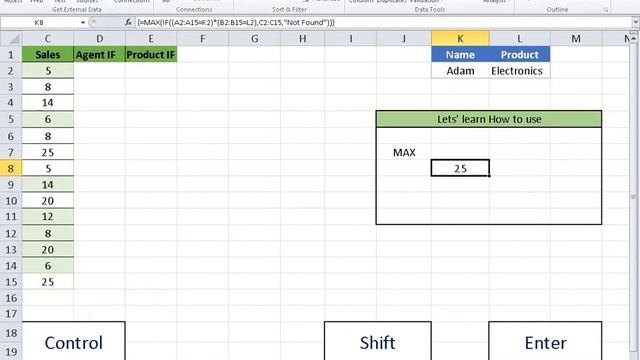Screen dimensions: 640x360
Task: Select column F header
Action: pos(203,39)
